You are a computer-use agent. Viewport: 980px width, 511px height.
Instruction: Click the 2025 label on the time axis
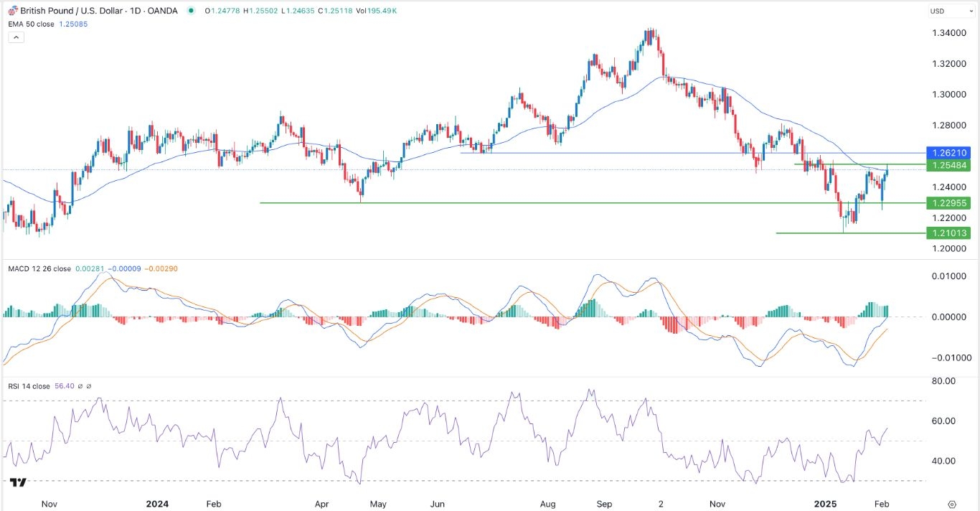click(825, 505)
